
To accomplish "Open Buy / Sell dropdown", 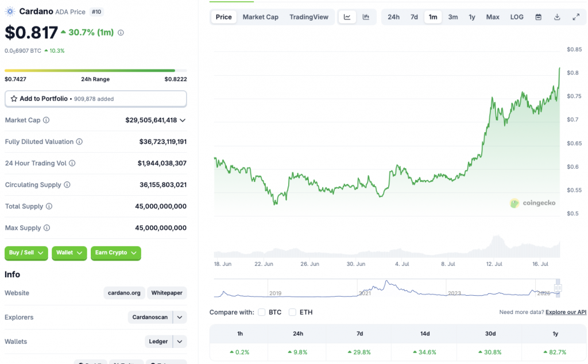I will [26, 253].
